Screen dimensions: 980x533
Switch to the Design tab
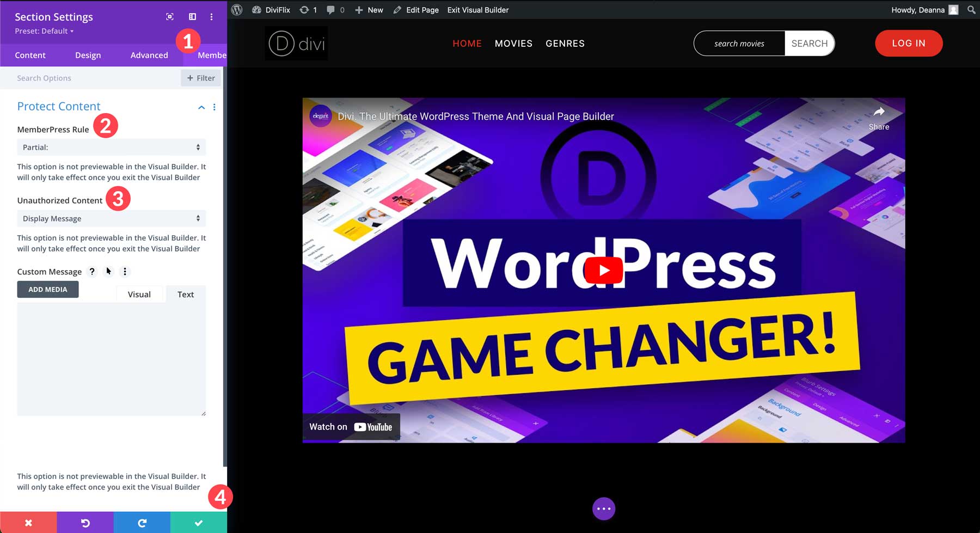pos(88,55)
